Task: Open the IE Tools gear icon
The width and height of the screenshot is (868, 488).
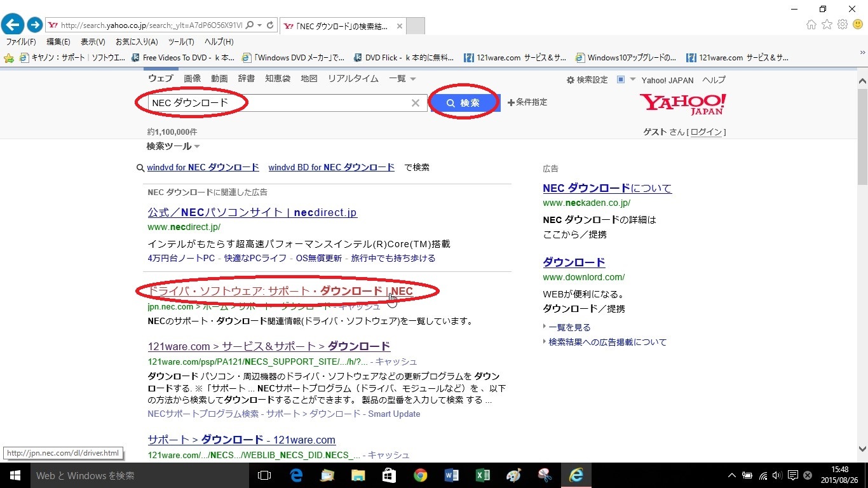Action: (843, 25)
